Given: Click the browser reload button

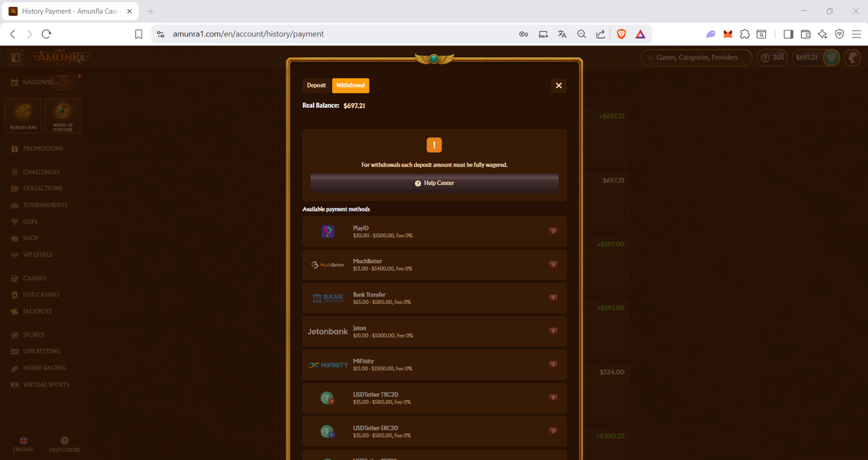Looking at the screenshot, I should coord(47,34).
